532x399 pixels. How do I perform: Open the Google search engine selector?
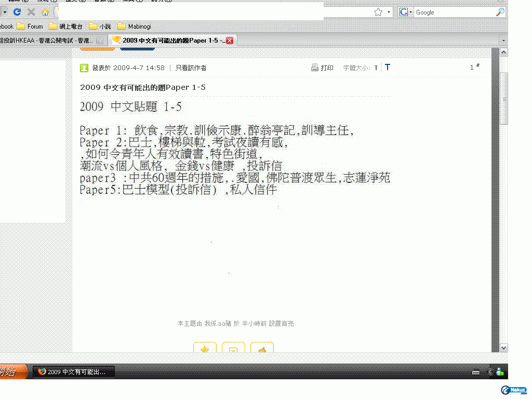(405, 12)
